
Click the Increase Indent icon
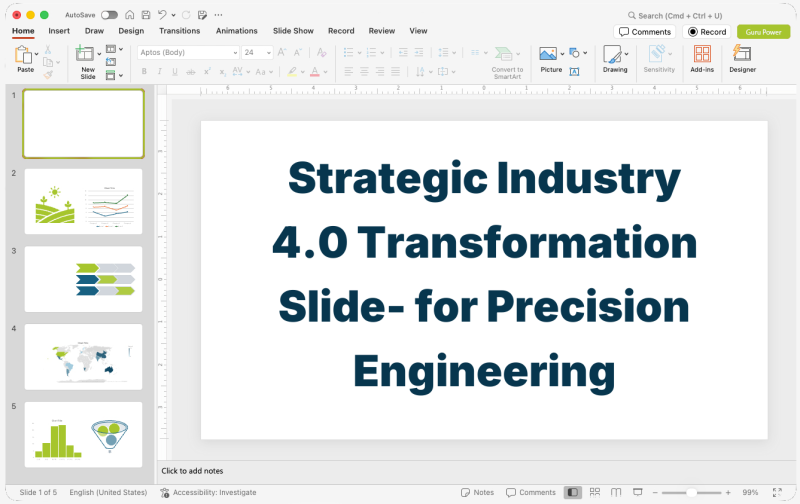pyautogui.click(x=419, y=52)
